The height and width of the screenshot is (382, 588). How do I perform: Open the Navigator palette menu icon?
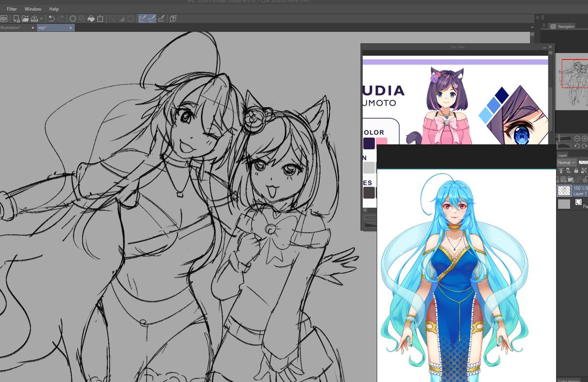tap(543, 26)
